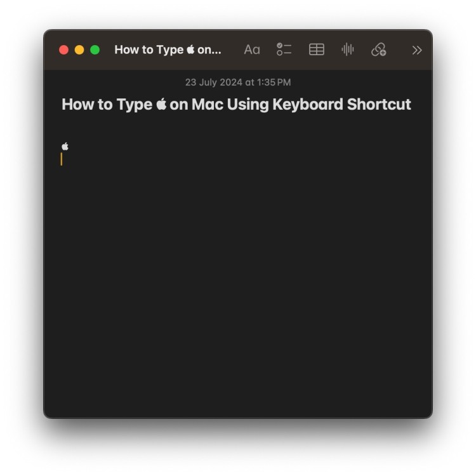Add a link using the link icon
Viewport: 476px width, 476px height.
pyautogui.click(x=378, y=50)
